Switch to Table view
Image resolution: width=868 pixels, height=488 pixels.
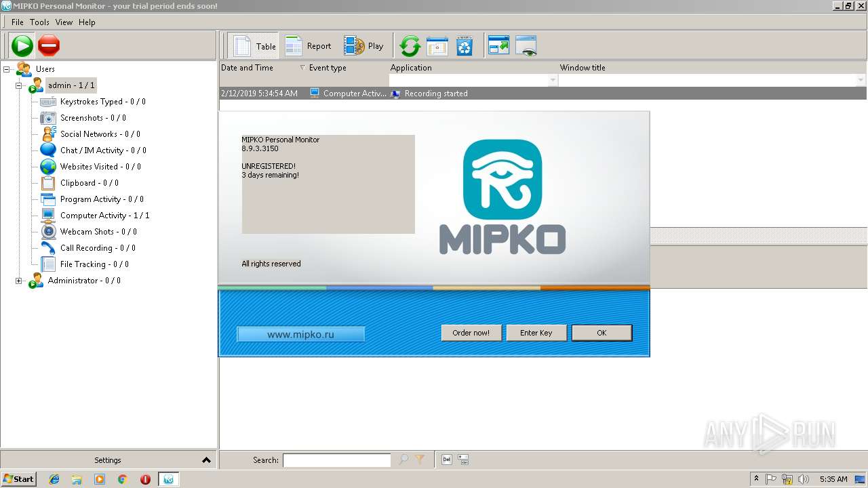254,46
